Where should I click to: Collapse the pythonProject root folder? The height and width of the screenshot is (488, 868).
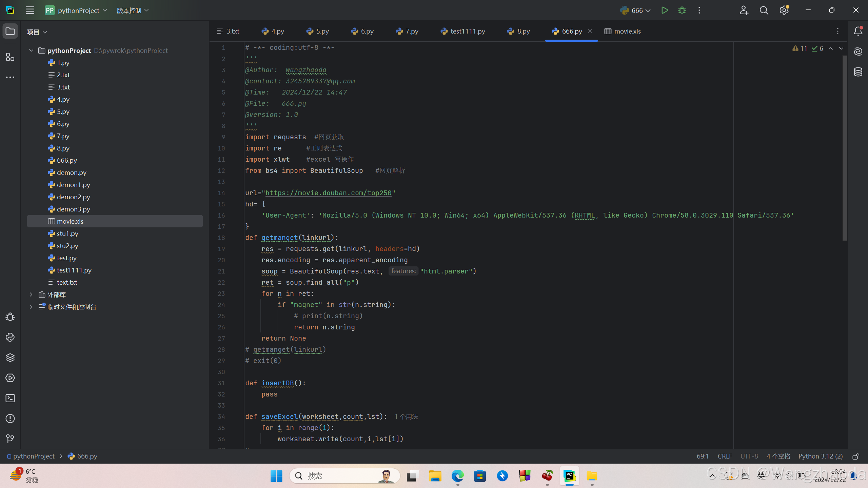[31, 50]
